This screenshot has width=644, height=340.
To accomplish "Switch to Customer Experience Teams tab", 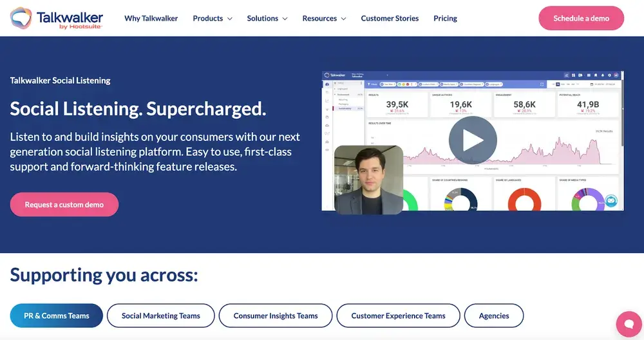I will click(398, 316).
